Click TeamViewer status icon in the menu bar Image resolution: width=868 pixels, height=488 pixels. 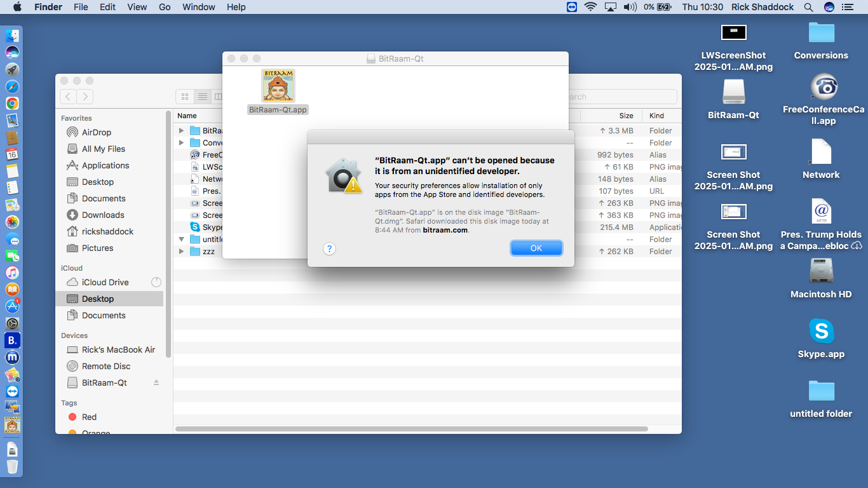[x=573, y=7]
